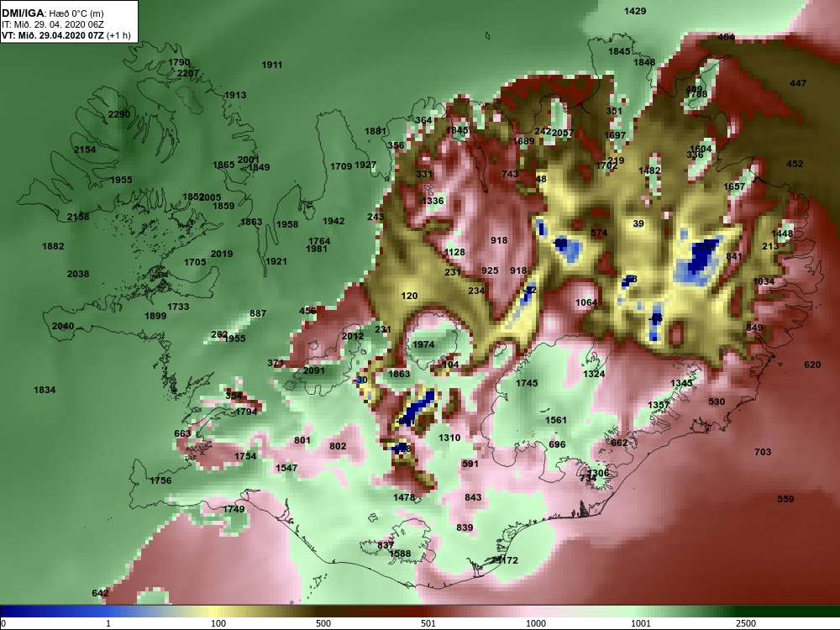Image resolution: width=840 pixels, height=630 pixels.
Task: Click the map value 1834
Action: pos(45,390)
